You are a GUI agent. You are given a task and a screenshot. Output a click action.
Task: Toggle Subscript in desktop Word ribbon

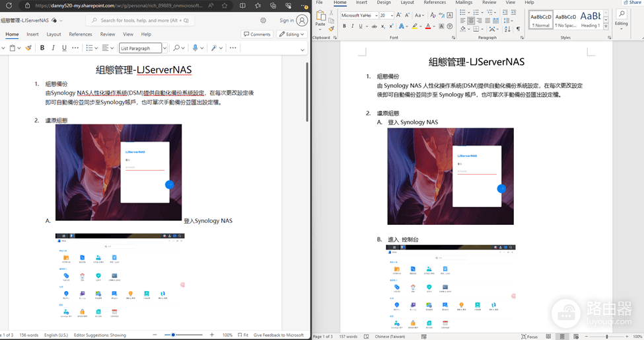click(x=383, y=26)
